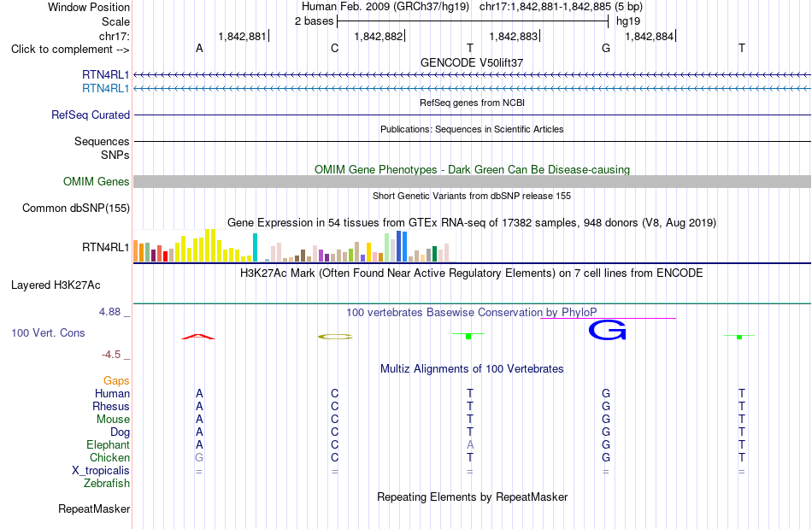Click base C in the reference sequence row
Screen dimensions: 812x529
(x=334, y=48)
